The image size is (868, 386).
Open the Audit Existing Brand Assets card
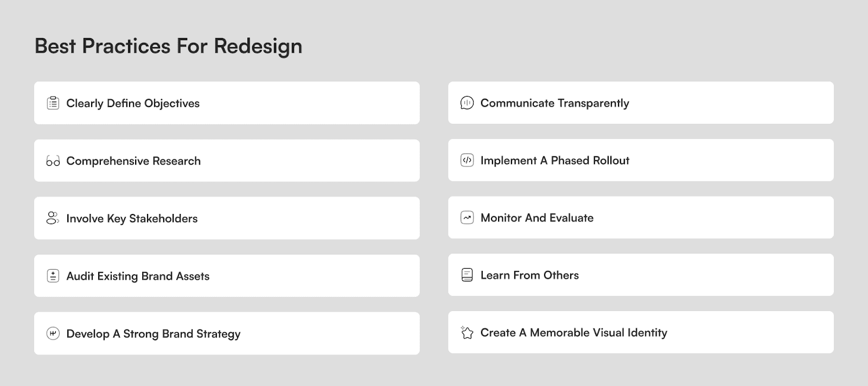227,276
